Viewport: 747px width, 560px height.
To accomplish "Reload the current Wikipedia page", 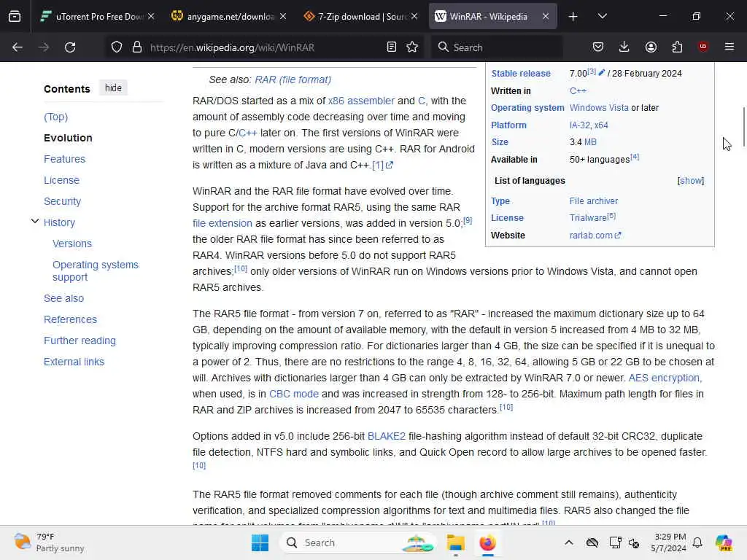I will (x=70, y=47).
